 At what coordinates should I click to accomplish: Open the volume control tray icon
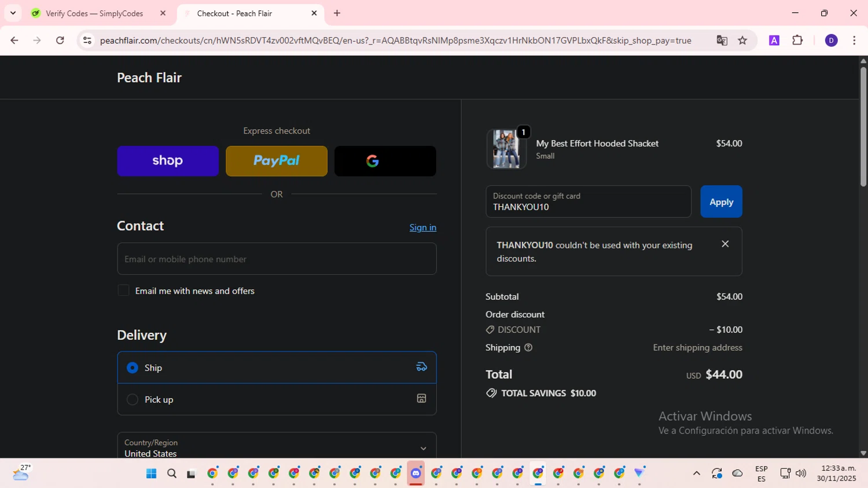pos(801,474)
